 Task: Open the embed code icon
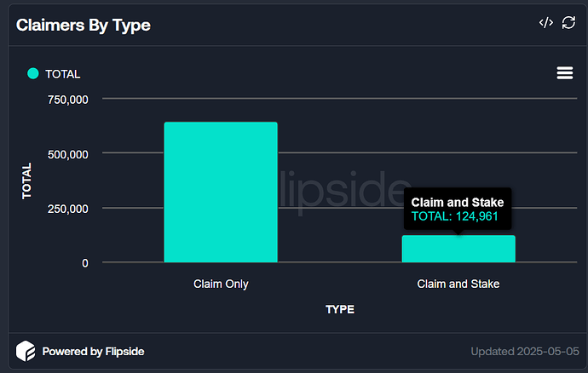[x=546, y=23]
